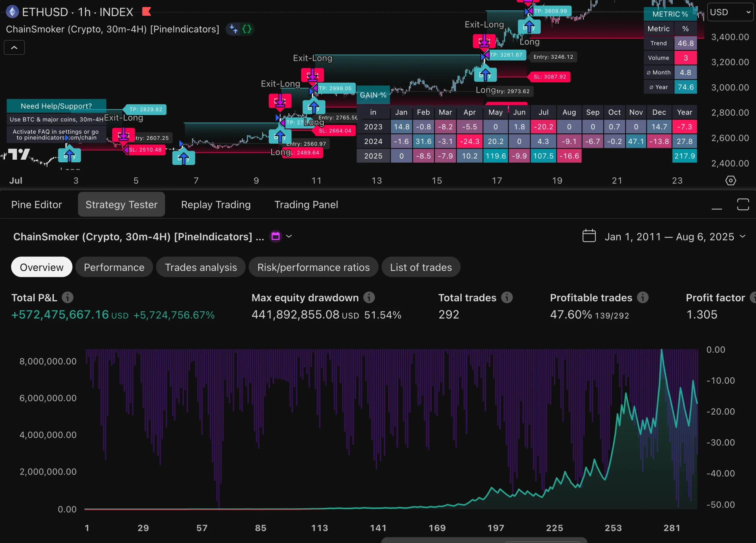
Task: Expand the ChainSmoker strategy name dropdown
Action: click(x=289, y=236)
